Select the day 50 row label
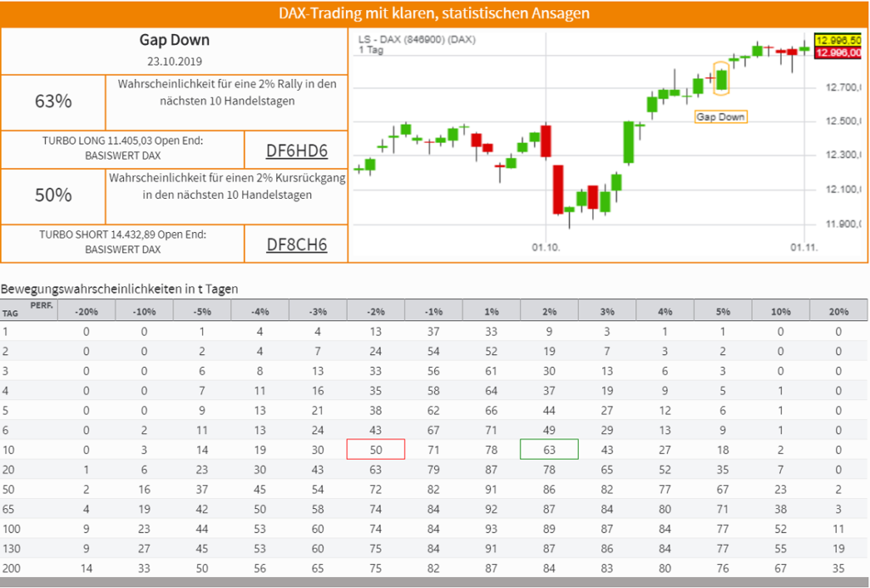 pos(8,489)
